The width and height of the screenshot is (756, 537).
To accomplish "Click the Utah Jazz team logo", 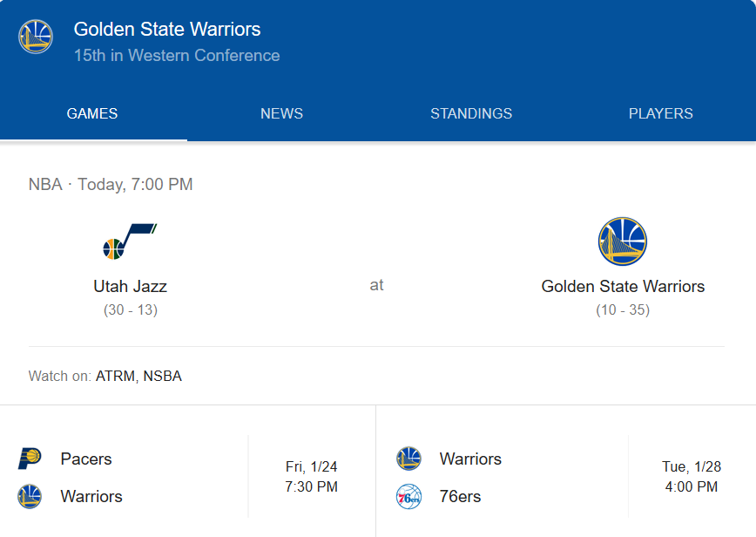I will click(130, 241).
